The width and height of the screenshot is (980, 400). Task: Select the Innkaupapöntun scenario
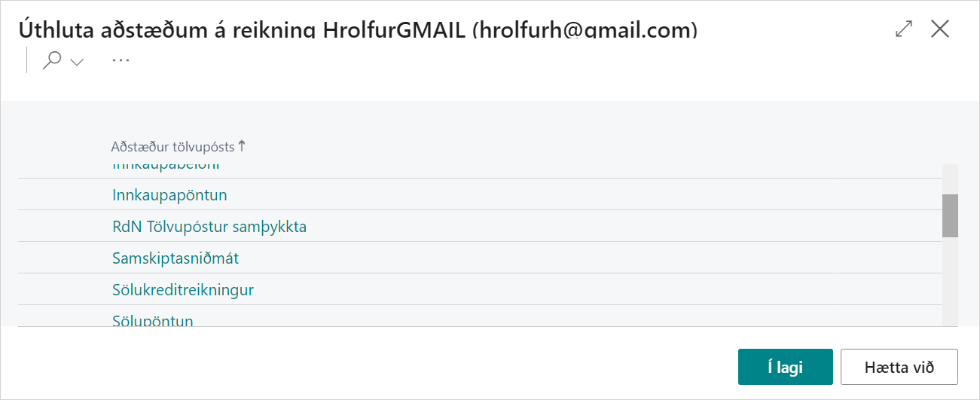pos(169,195)
